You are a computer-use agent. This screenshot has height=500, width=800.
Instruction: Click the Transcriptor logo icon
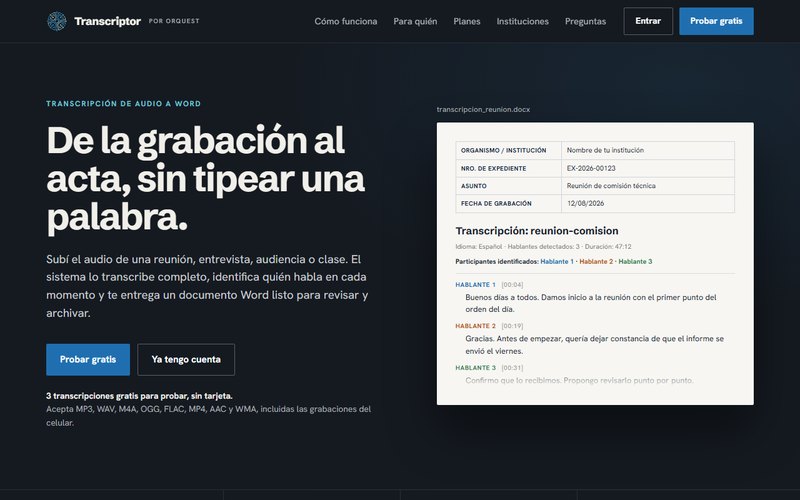pyautogui.click(x=57, y=21)
